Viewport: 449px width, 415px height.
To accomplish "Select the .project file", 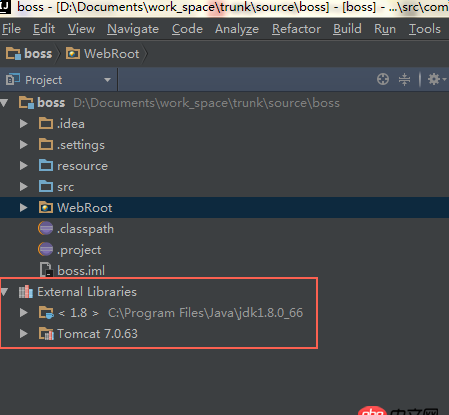I will pos(79,250).
